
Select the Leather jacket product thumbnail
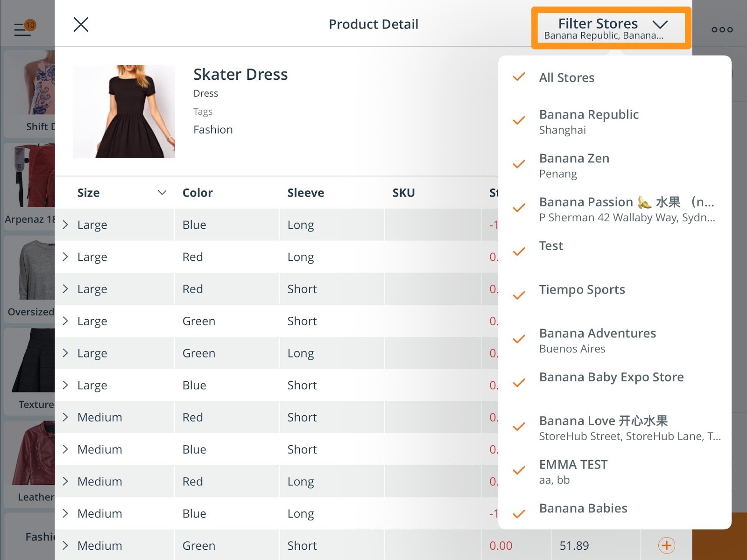pos(29,464)
